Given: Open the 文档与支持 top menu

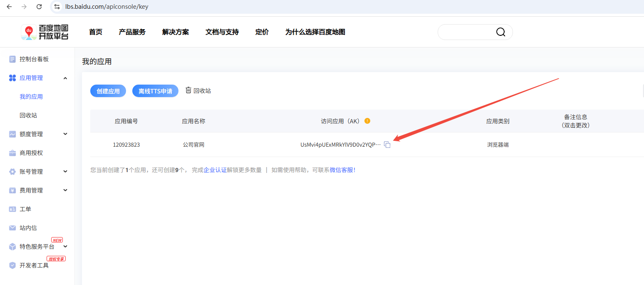Looking at the screenshot, I should point(222,32).
